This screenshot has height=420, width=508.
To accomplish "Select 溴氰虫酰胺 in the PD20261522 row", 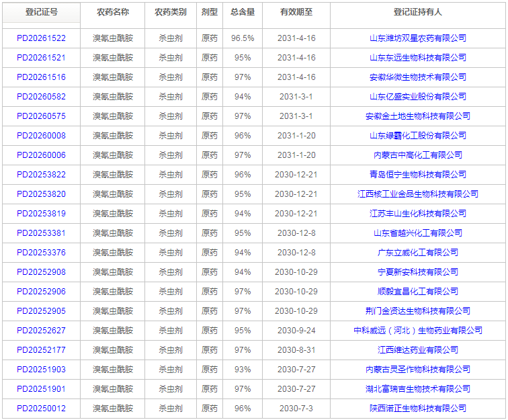I will pos(113,38).
